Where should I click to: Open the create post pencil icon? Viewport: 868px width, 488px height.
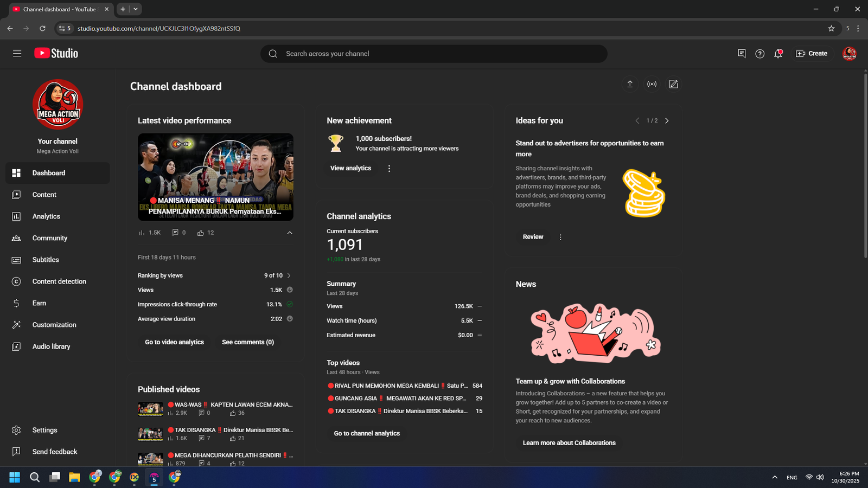(673, 84)
